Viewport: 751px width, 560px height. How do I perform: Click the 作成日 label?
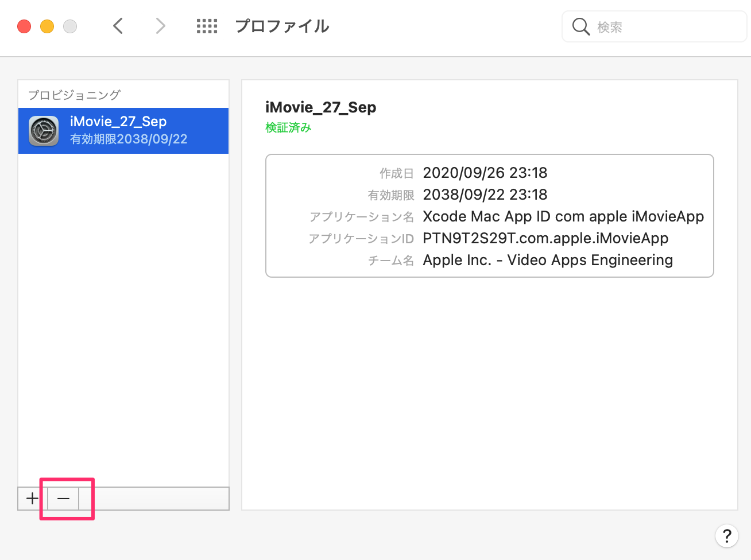pyautogui.click(x=397, y=173)
